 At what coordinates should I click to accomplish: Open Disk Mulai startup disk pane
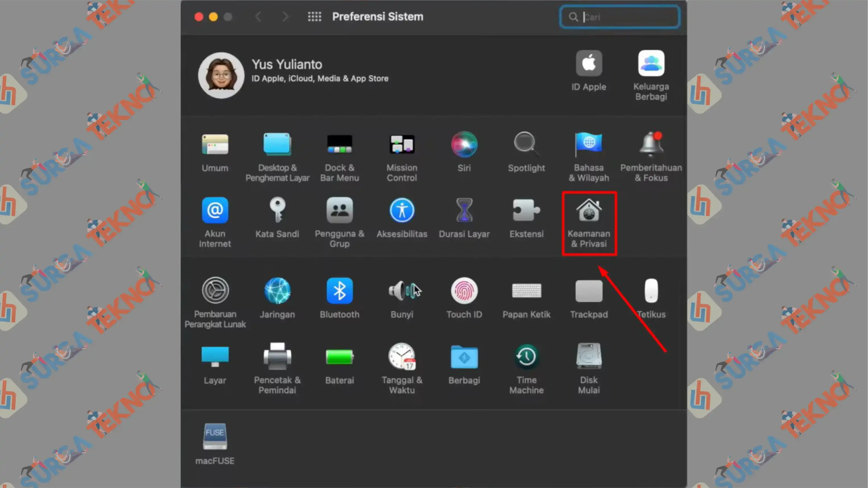tap(589, 357)
